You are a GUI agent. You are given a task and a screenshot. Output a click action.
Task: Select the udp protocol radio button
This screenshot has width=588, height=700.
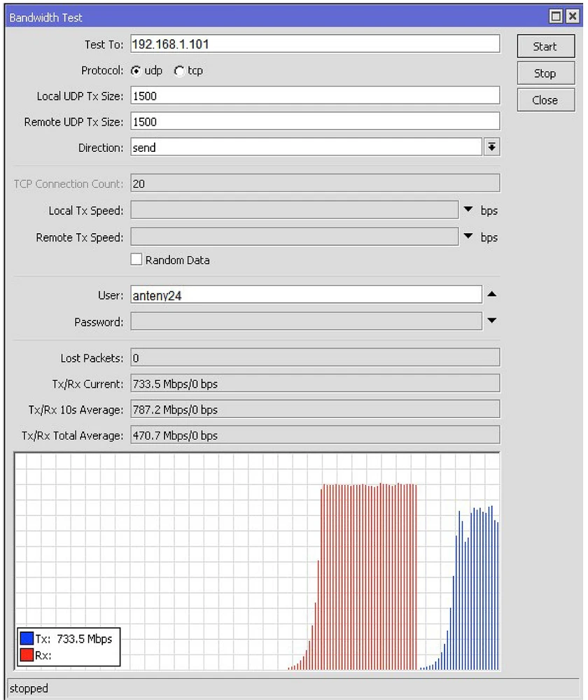(x=137, y=71)
